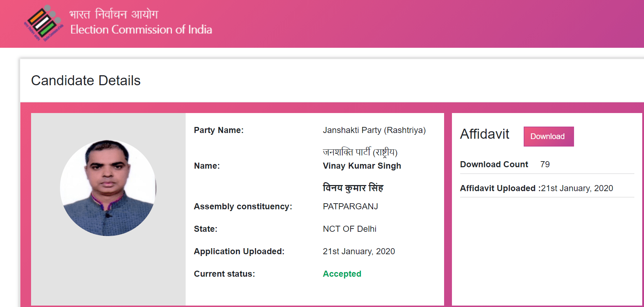Click the Hindi party name जनशक्ति पार्टी (राष्ट्रीय)
Viewport: 644px width, 307px height.
pos(360,152)
